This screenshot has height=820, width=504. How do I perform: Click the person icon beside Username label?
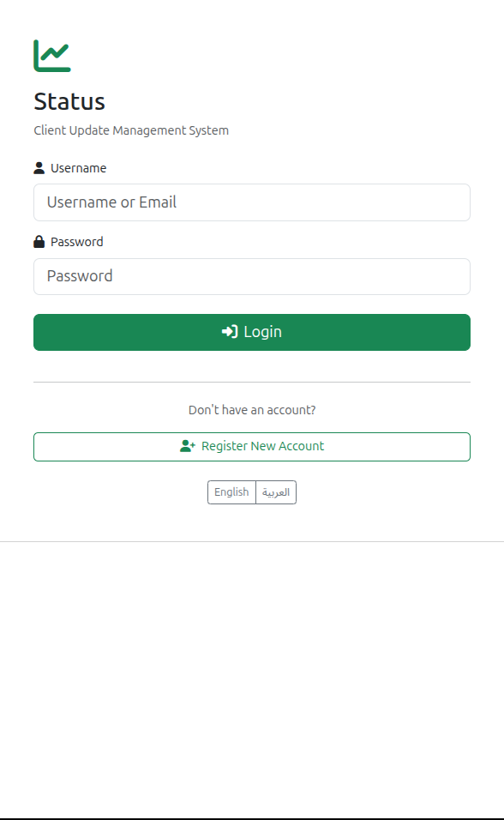[38, 167]
